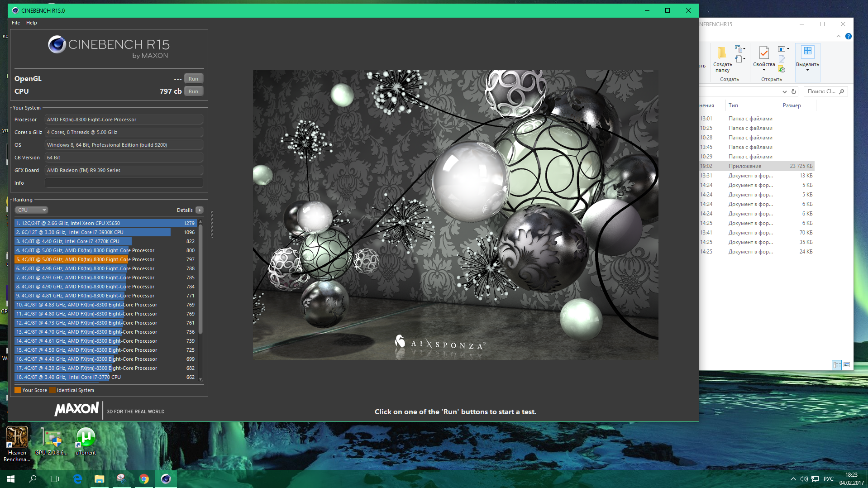Click the Cinebench R15 logo sphere
Screen dimensions: 868x488
(x=57, y=44)
